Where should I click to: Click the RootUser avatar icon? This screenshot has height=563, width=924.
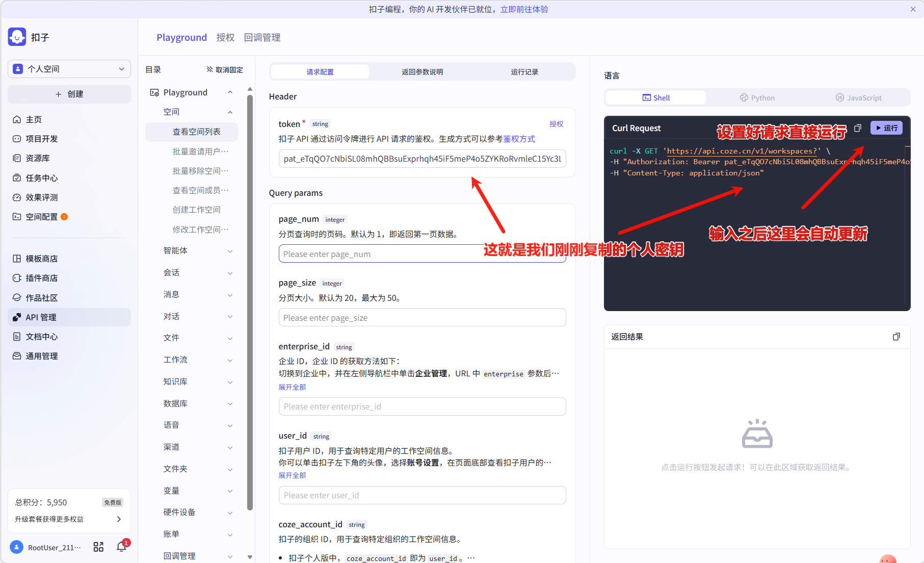[x=17, y=547]
